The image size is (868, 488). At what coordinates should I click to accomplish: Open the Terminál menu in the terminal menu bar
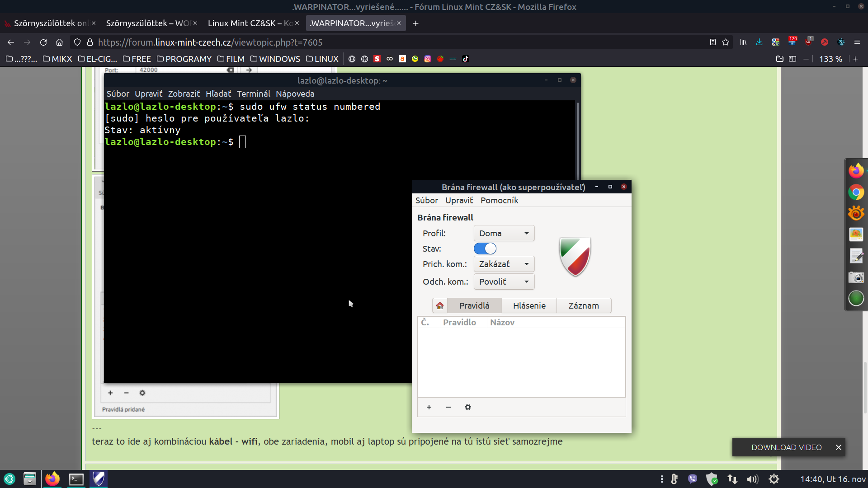pyautogui.click(x=253, y=94)
